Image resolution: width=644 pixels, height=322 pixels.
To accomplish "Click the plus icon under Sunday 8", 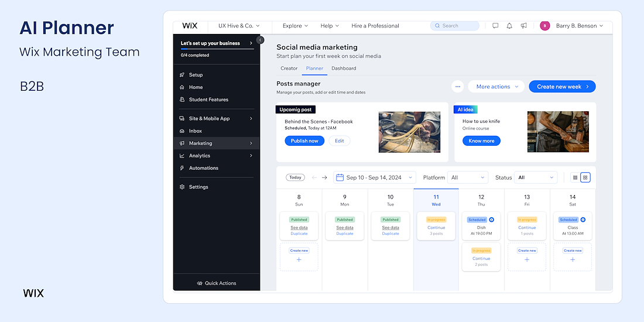I will tap(299, 259).
